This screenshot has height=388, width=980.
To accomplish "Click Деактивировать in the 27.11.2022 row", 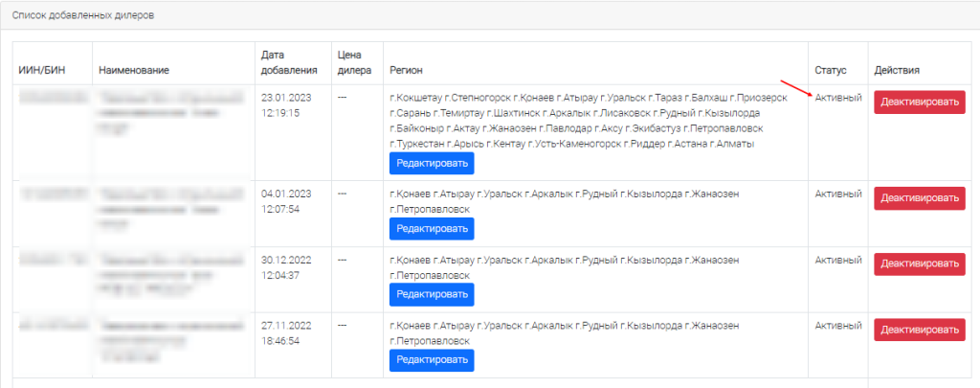I will (920, 330).
